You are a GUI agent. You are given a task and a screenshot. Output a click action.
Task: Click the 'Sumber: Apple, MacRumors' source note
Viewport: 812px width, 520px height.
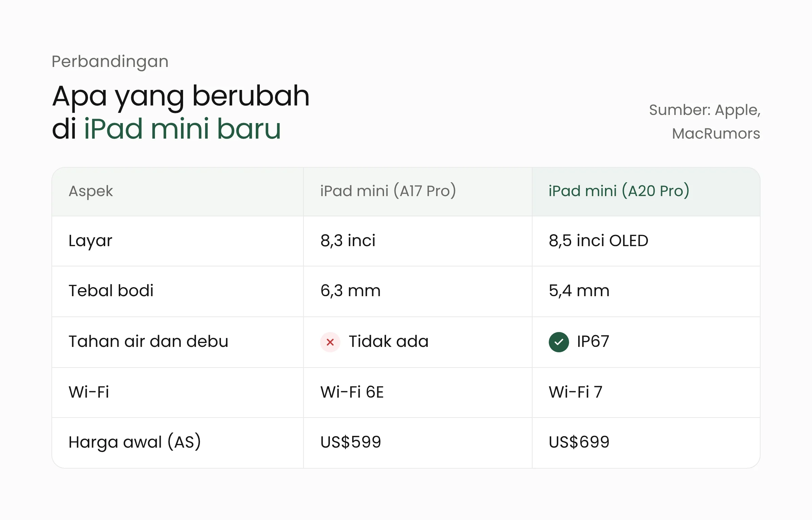point(705,122)
